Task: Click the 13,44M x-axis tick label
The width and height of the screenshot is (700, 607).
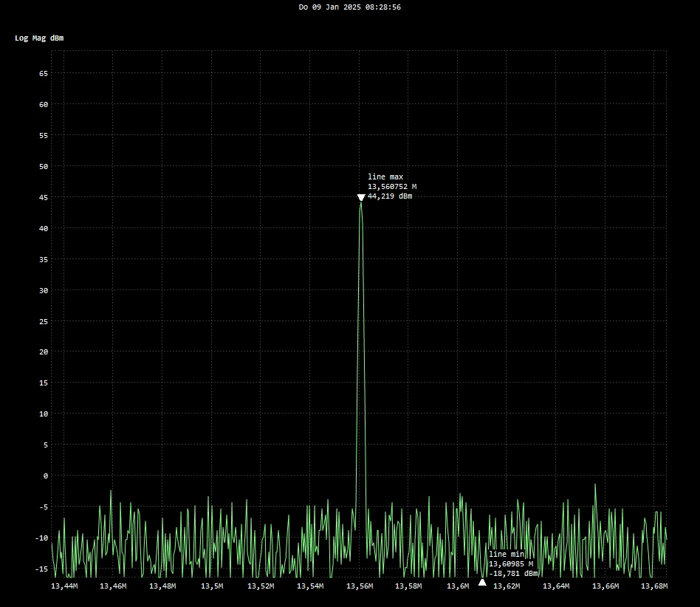Action: click(64, 586)
